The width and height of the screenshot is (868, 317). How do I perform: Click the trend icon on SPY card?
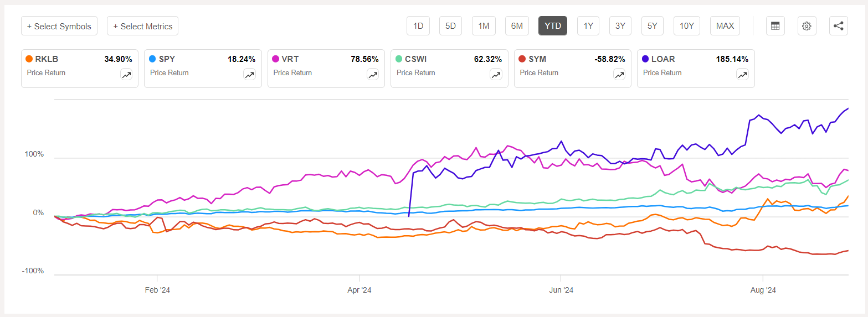[250, 75]
